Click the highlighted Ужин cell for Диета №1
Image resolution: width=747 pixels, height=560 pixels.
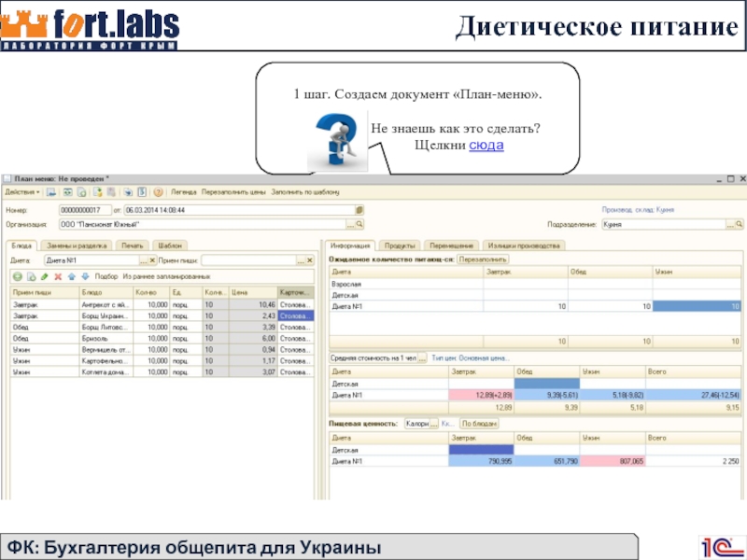coord(697,307)
